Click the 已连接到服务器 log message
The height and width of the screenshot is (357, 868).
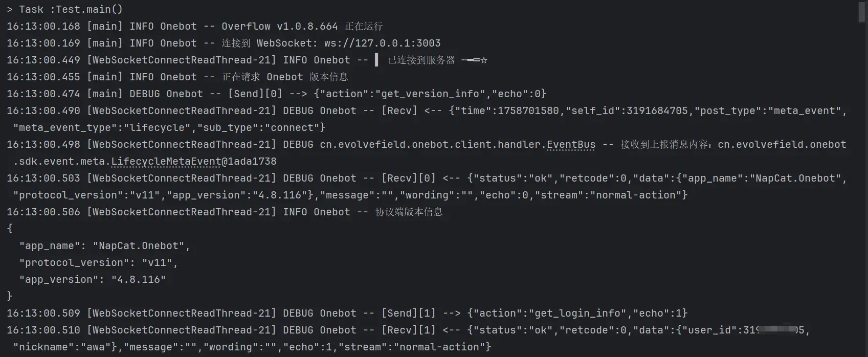421,60
